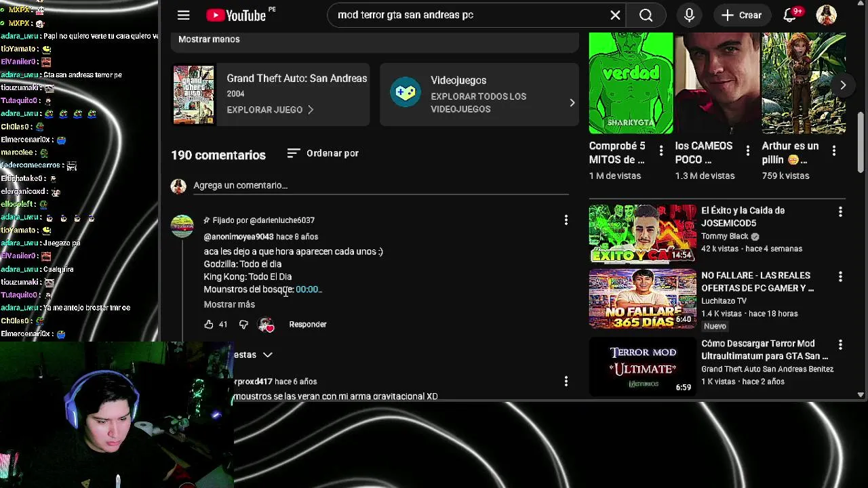Open the Crear upload button
868x488 pixels.
coord(741,15)
